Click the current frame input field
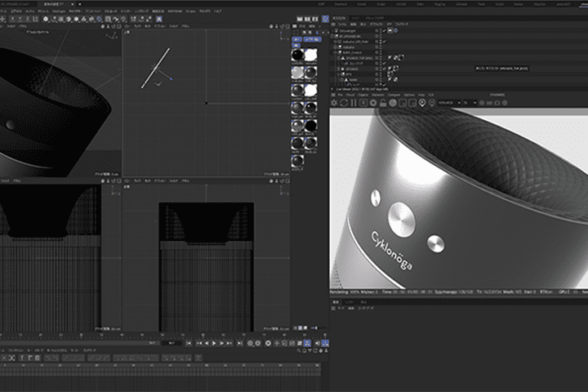Viewport: 588px width, 392px height. (x=171, y=343)
